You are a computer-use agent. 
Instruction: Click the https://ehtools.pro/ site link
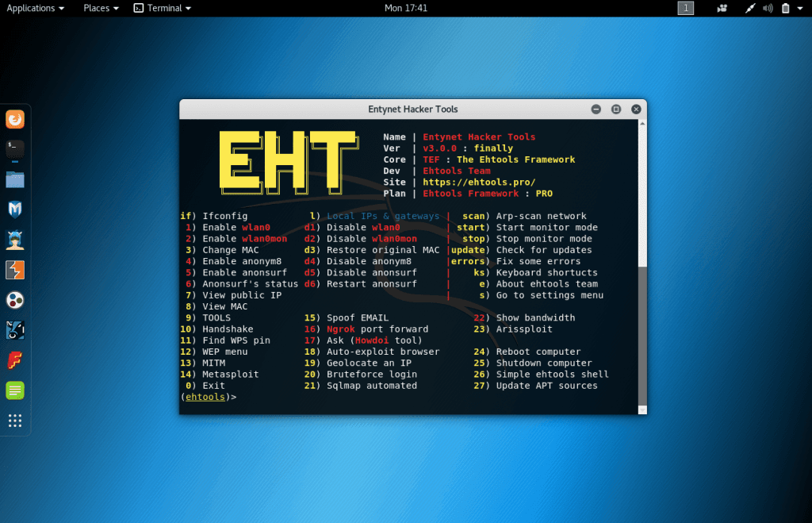point(479,182)
